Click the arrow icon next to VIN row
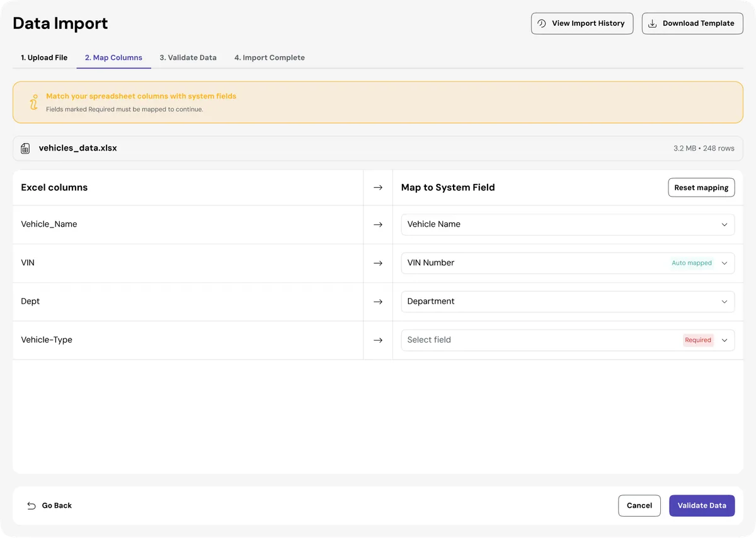 [x=378, y=263]
